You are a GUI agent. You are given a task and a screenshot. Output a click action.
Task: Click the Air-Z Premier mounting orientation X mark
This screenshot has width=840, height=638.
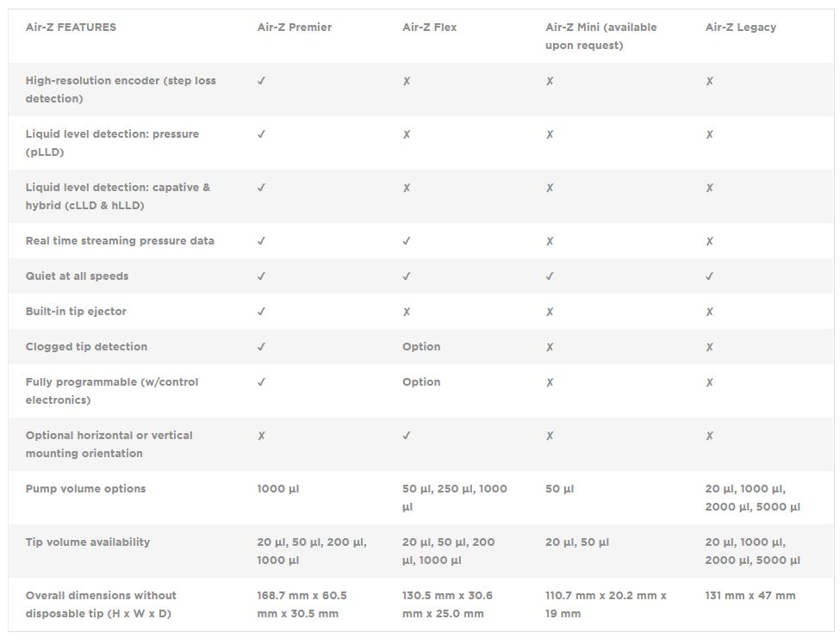(x=261, y=436)
